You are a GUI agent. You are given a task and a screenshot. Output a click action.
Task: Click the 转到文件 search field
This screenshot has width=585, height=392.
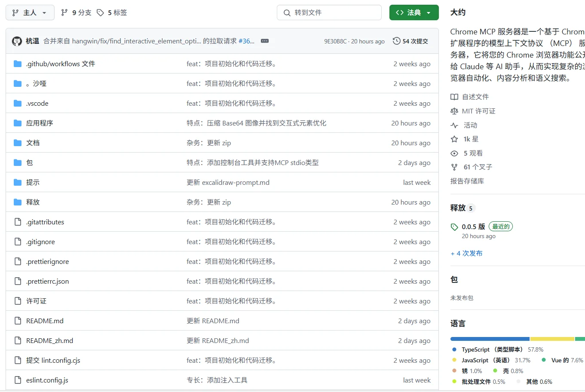(x=329, y=12)
